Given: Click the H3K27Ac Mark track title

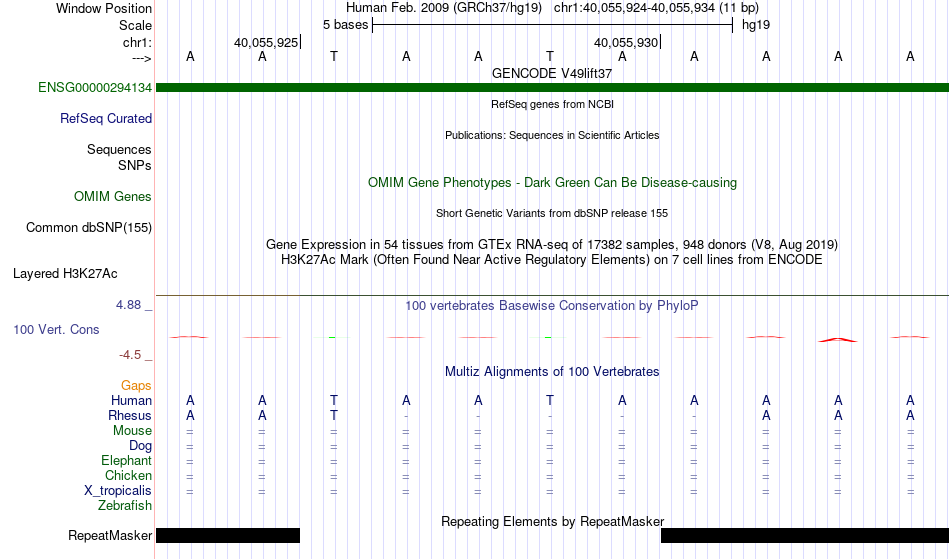Looking at the screenshot, I should click(x=552, y=260).
